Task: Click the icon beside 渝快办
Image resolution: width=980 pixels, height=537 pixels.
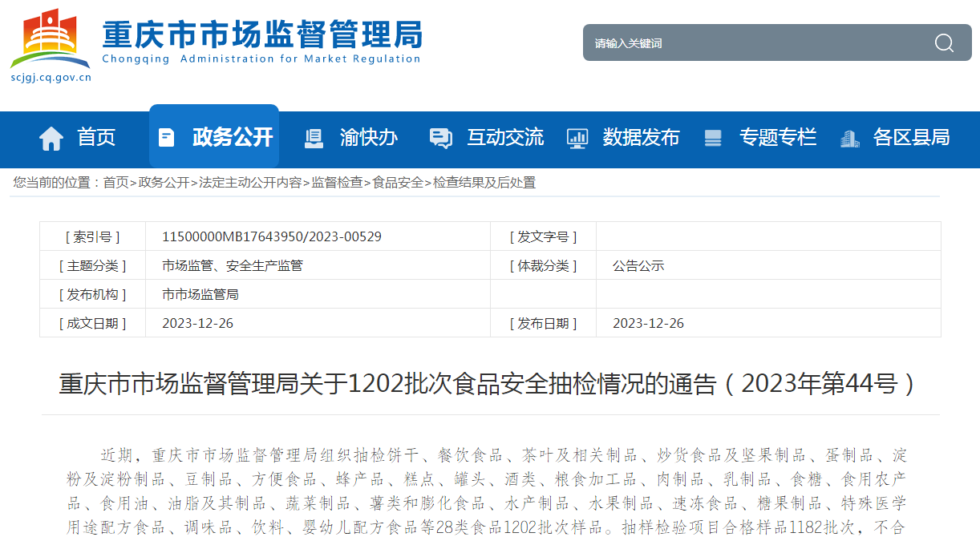Action: 314,138
